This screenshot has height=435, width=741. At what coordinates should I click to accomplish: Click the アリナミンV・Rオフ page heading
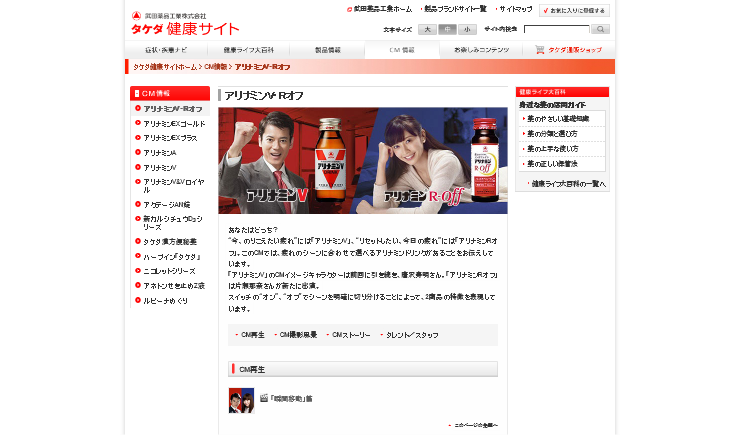click(264, 96)
